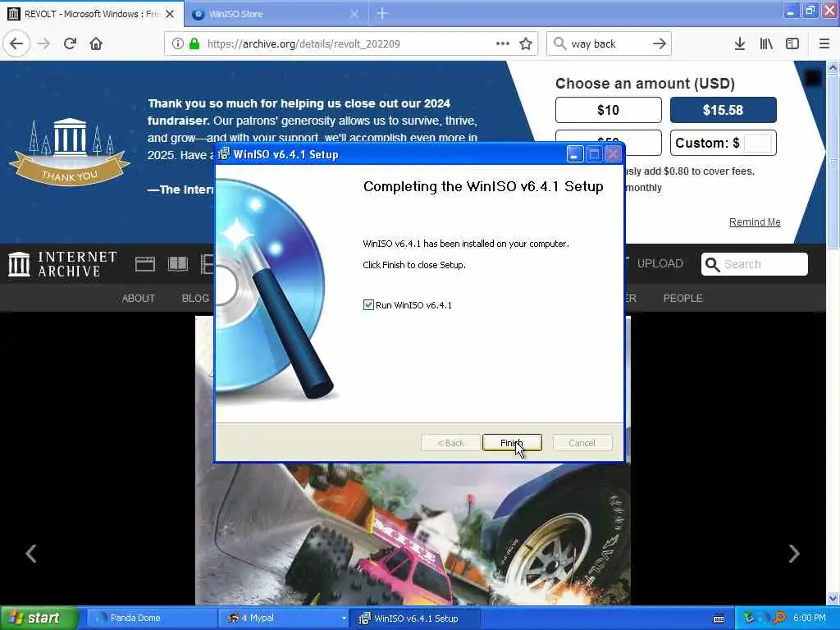Choose the $10 donation amount
Viewport: 840px width, 630px height.
click(x=608, y=110)
